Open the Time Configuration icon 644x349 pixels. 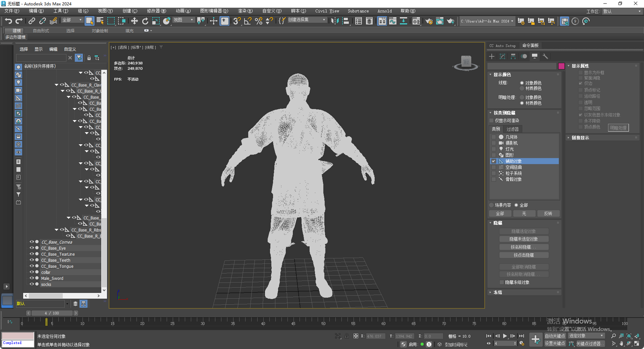point(522,343)
